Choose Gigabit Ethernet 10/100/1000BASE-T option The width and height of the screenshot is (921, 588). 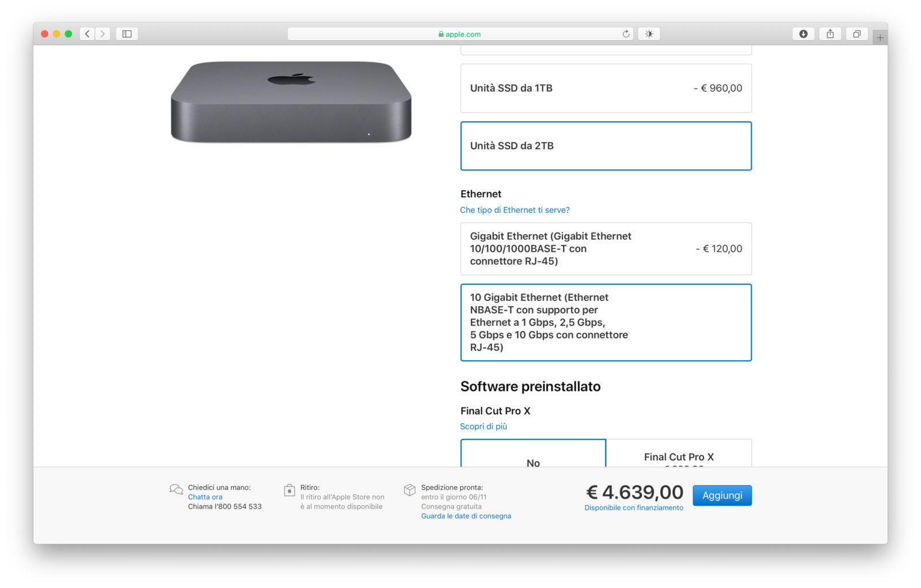click(606, 249)
